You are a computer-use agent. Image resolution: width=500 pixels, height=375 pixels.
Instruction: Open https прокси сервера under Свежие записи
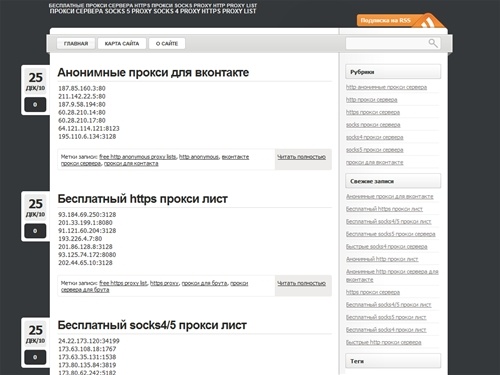[x=373, y=292]
